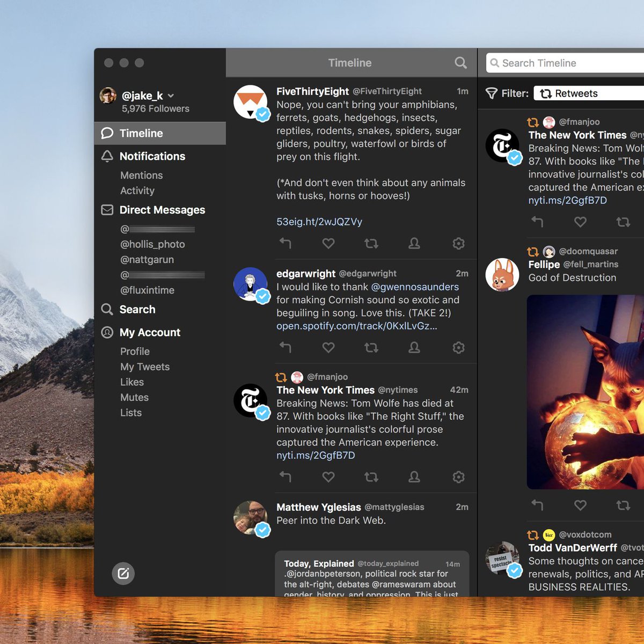Open Lists under My Account

131,413
